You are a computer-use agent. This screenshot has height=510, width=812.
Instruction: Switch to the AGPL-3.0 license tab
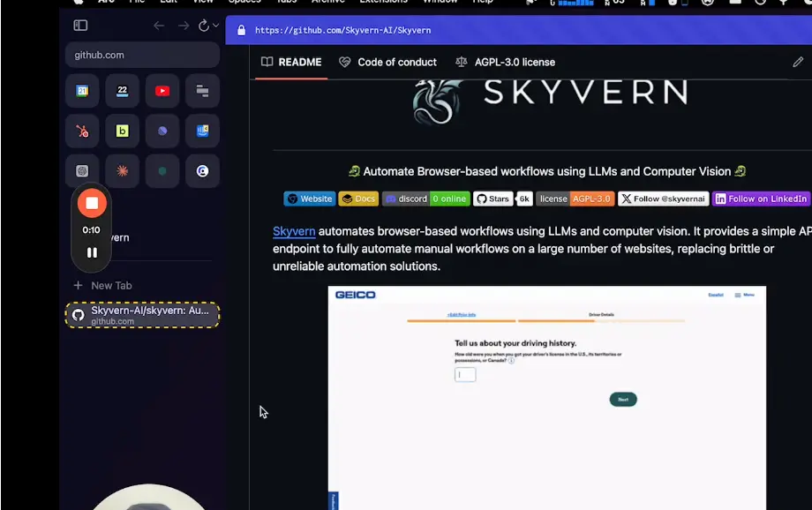pos(505,62)
